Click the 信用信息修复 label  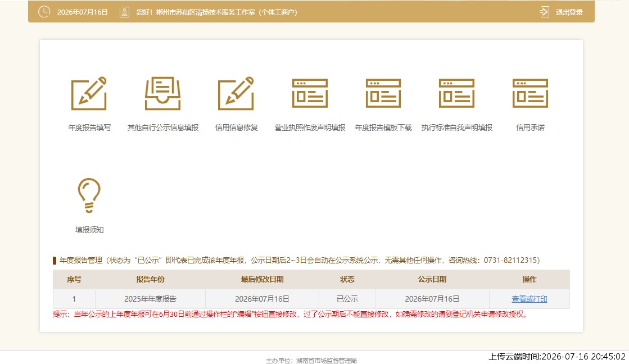click(x=236, y=128)
